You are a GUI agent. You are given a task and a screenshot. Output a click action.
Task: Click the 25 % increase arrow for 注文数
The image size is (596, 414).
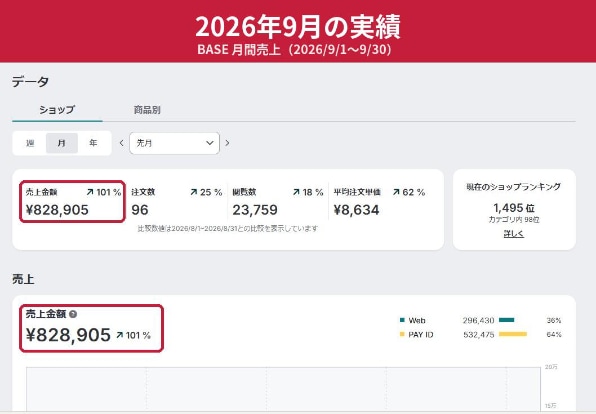coord(194,192)
